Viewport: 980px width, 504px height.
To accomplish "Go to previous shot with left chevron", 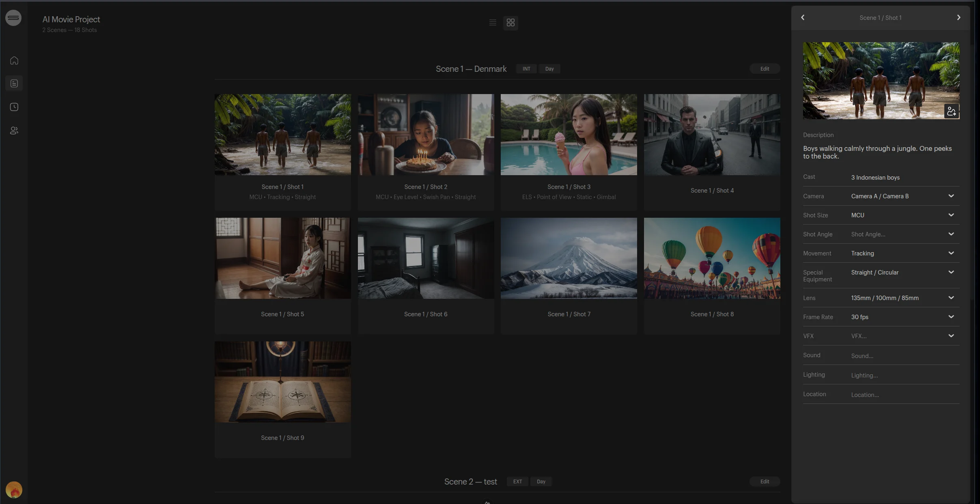I will click(803, 17).
